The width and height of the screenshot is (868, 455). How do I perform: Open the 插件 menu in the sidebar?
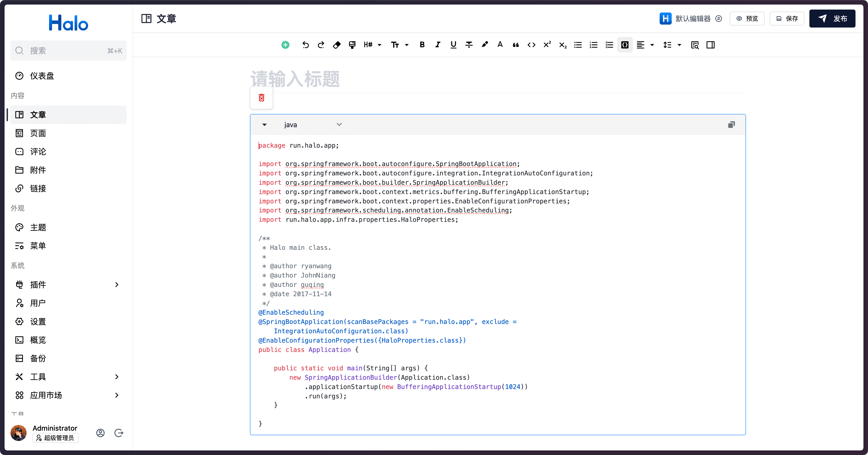click(37, 285)
